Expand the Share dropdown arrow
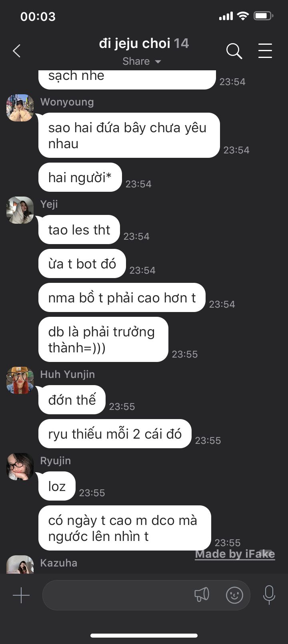This screenshot has width=288, height=644. [x=158, y=62]
